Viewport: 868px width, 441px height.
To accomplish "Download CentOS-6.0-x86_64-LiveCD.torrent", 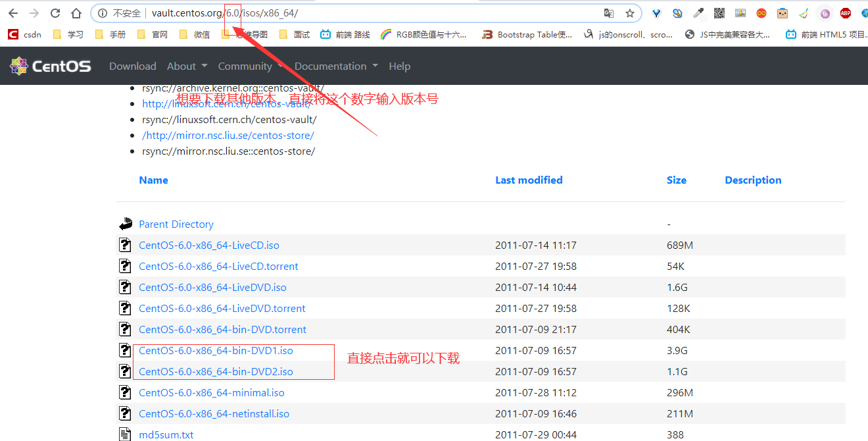I will click(218, 266).
